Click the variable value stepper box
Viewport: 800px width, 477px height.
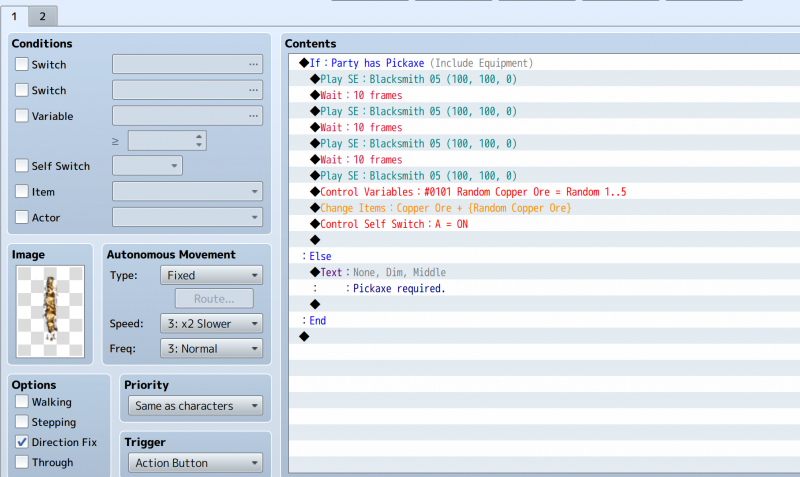click(167, 141)
